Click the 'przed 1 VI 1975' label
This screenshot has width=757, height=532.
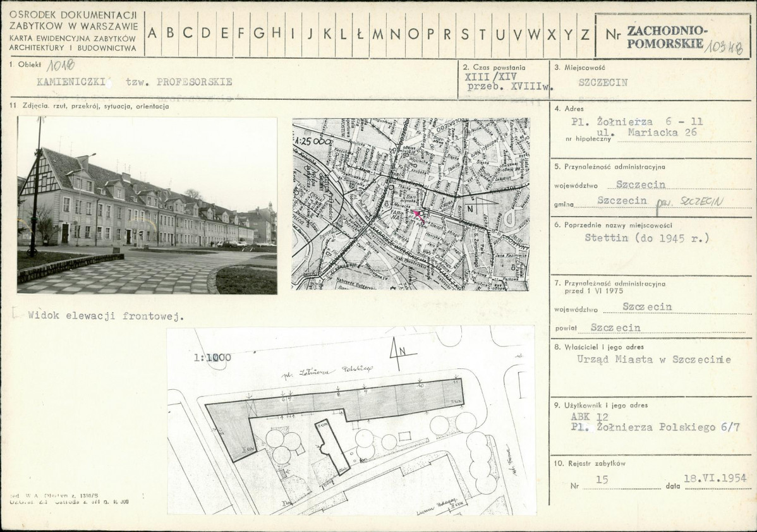(594, 291)
